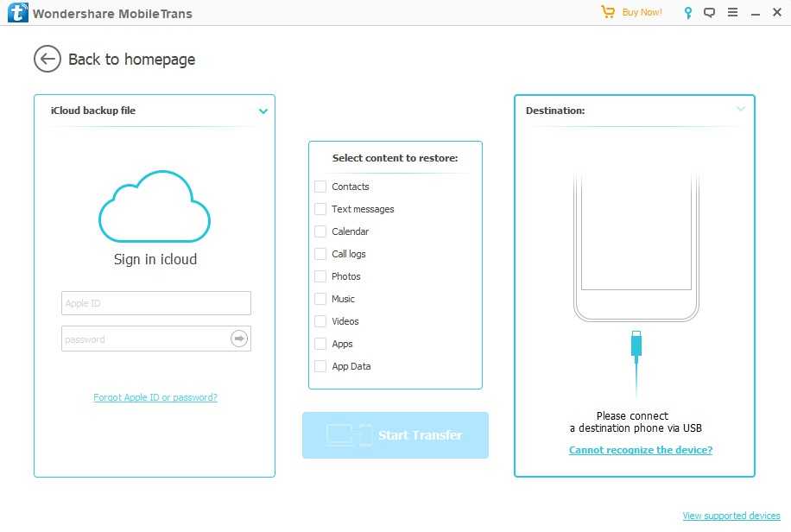
Task: Click the MobileTrans app logo
Action: [x=16, y=13]
